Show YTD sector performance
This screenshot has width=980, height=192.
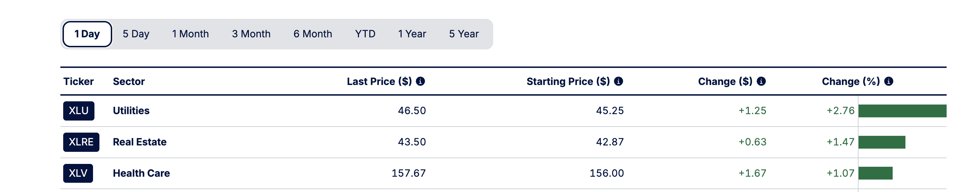point(365,34)
